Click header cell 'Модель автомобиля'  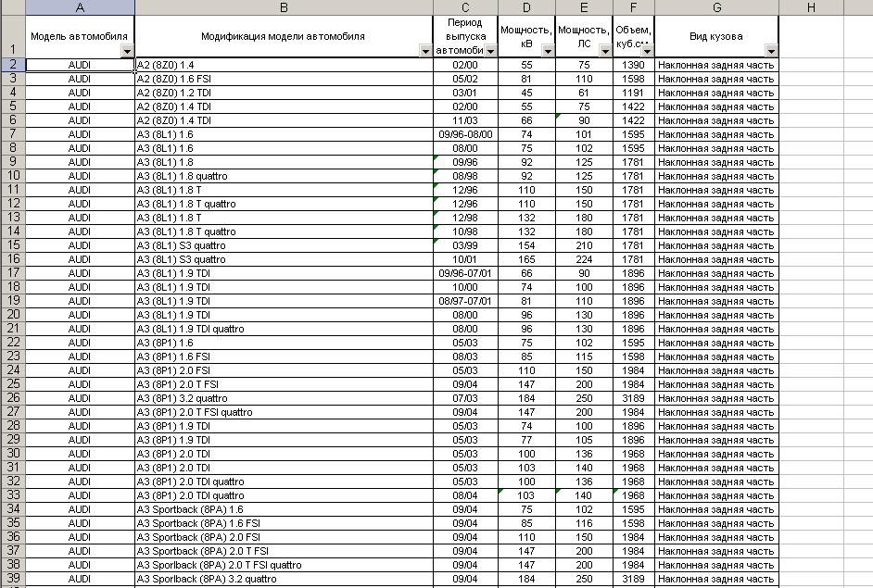click(x=80, y=37)
